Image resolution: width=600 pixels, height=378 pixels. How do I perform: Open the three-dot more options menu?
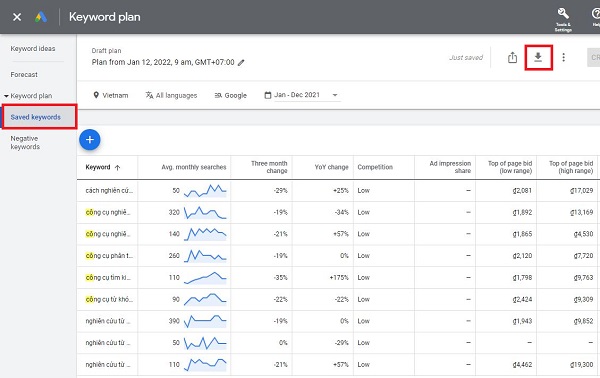point(563,57)
